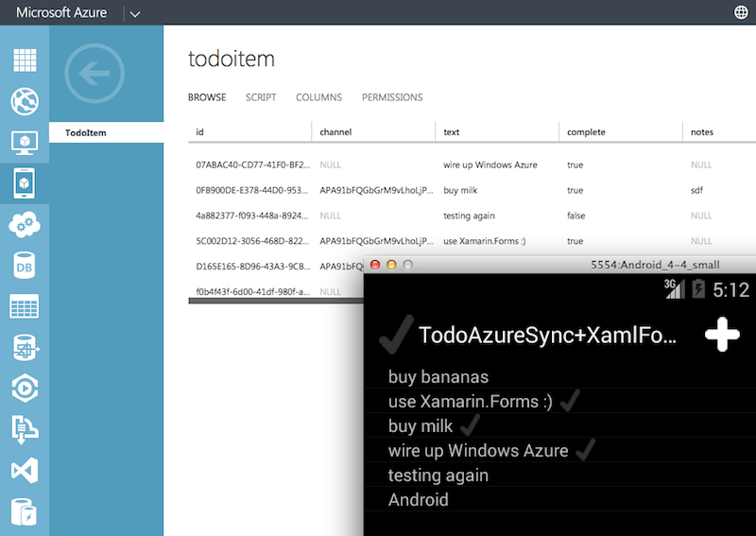
Task: Select TodoItem in the navigation list
Action: click(x=106, y=132)
